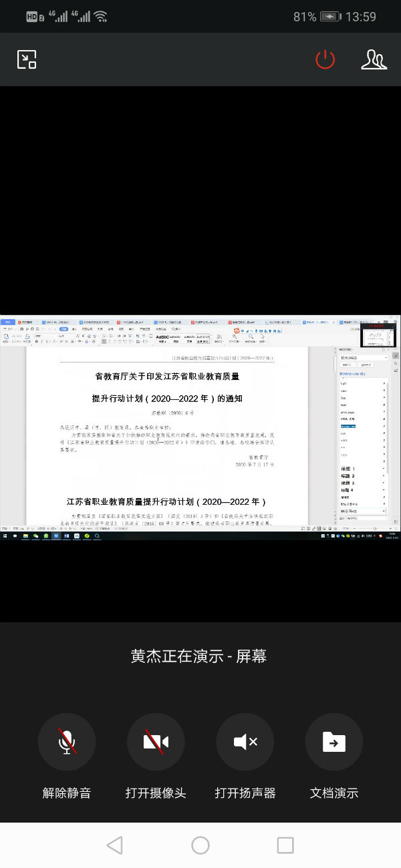Expand bottom style combo box in styles pane
401x868 pixels.
pyautogui.click(x=384, y=511)
